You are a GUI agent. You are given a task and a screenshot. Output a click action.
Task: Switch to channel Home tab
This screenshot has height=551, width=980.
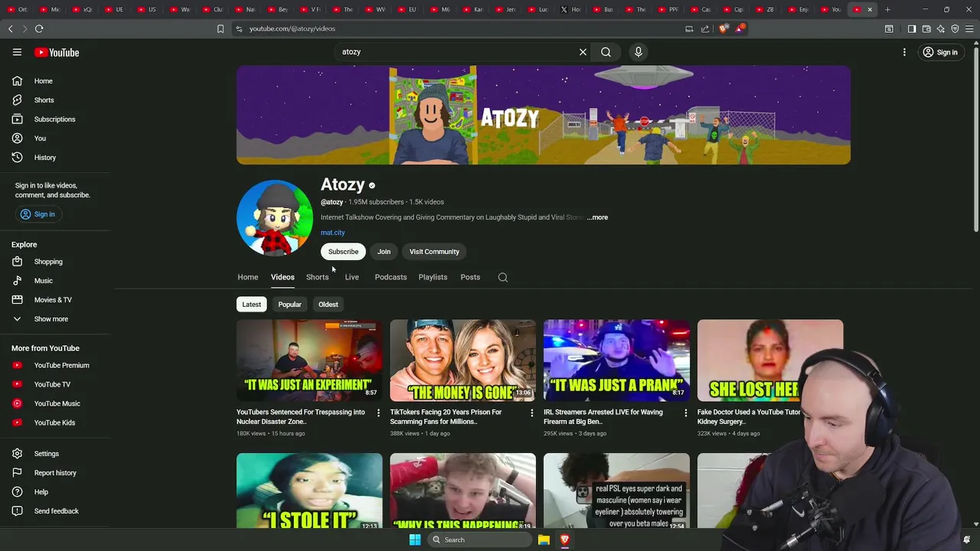247,277
